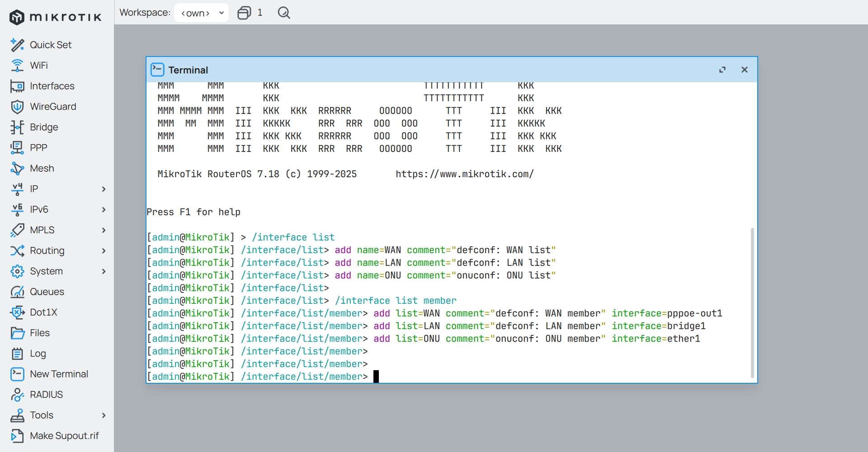Open search with magnifier icon
This screenshot has width=868, height=452.
[284, 13]
